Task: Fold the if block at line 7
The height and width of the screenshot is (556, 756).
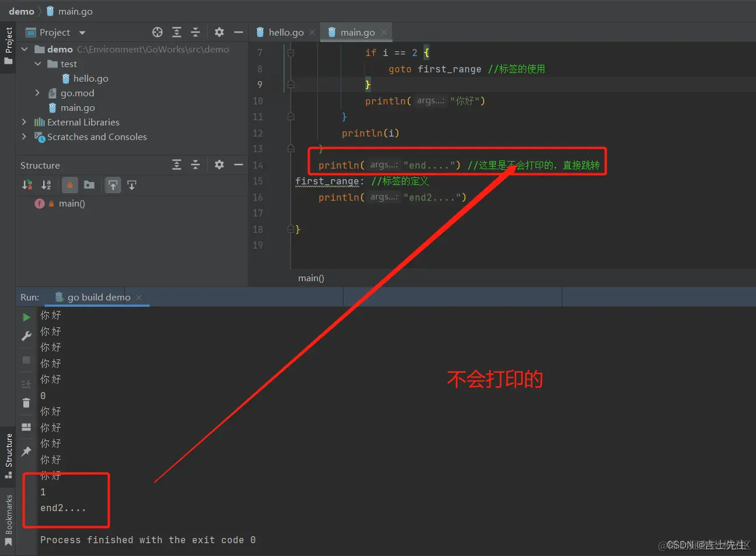Action: 290,53
